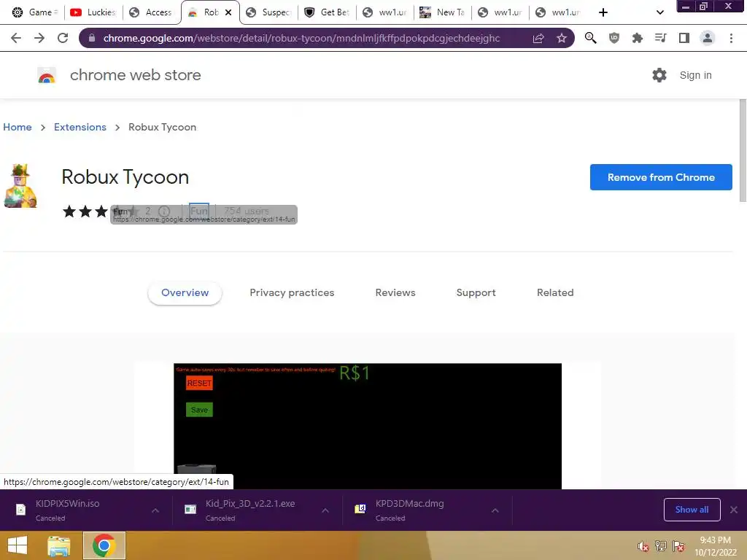Expand options for KPD3DMac.dmg download

click(x=495, y=510)
